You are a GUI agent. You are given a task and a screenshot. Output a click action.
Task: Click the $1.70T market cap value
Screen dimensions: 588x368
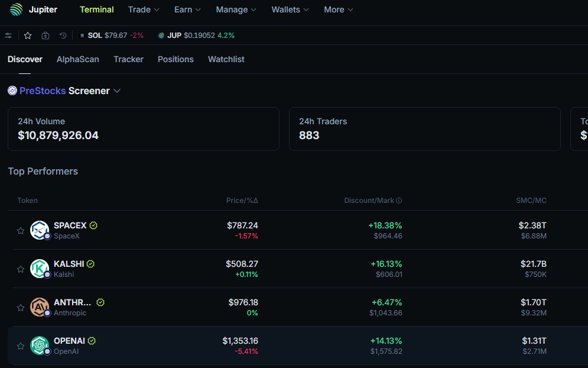[x=533, y=302]
